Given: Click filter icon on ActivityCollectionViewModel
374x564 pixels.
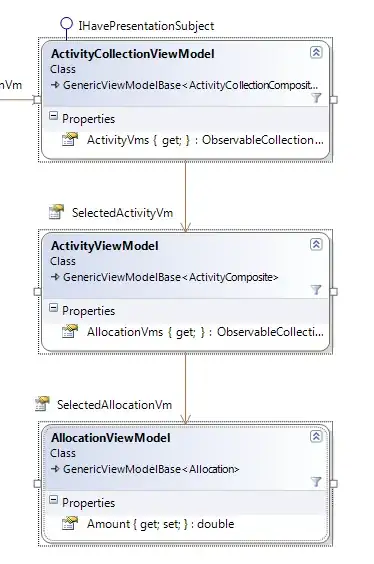Looking at the screenshot, I should click(x=316, y=98).
